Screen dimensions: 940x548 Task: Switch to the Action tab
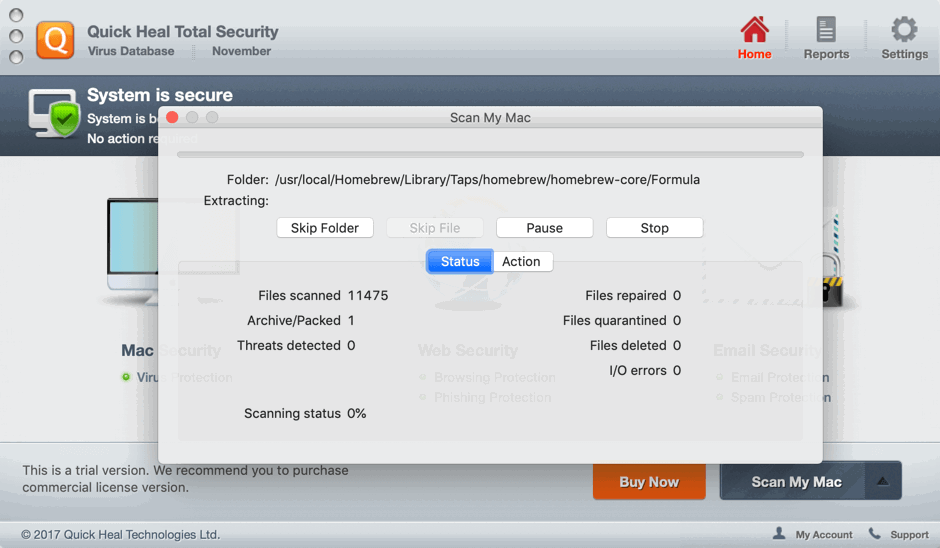(x=521, y=261)
